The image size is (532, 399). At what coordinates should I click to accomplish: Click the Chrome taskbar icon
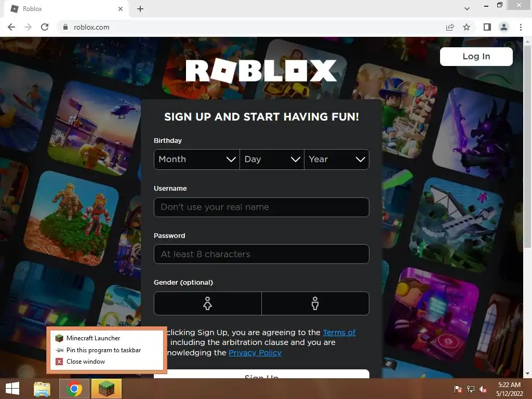point(74,389)
